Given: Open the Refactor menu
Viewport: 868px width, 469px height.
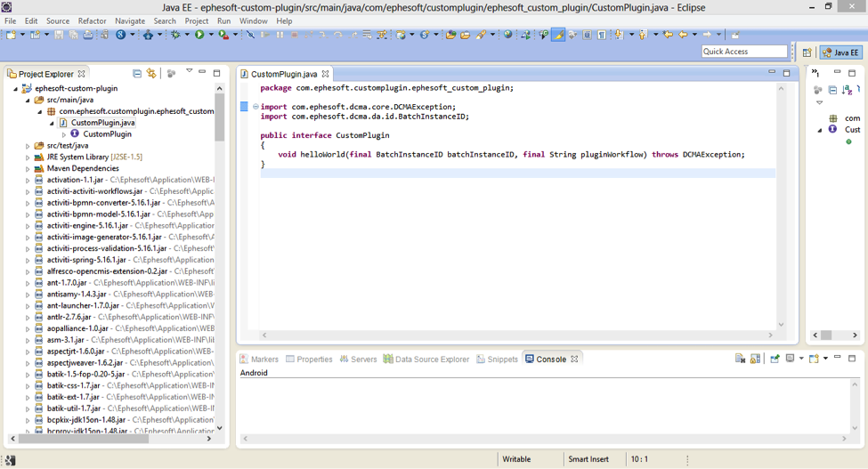Looking at the screenshot, I should [x=92, y=21].
